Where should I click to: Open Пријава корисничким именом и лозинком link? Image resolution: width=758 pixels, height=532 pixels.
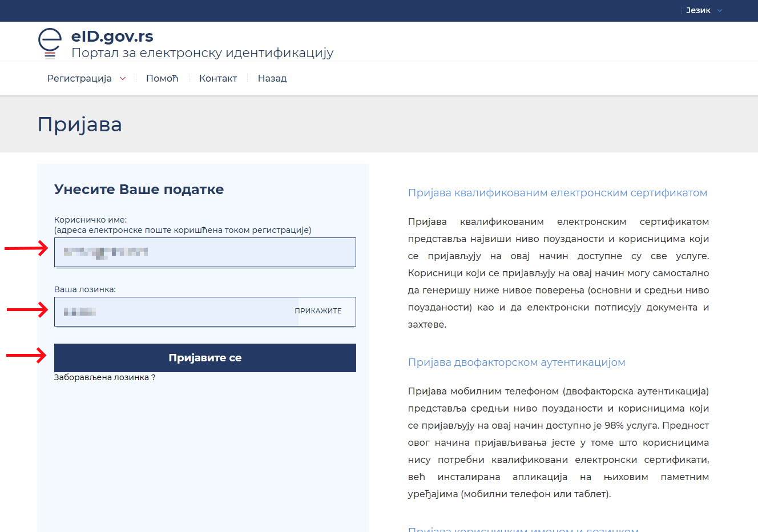point(522,529)
